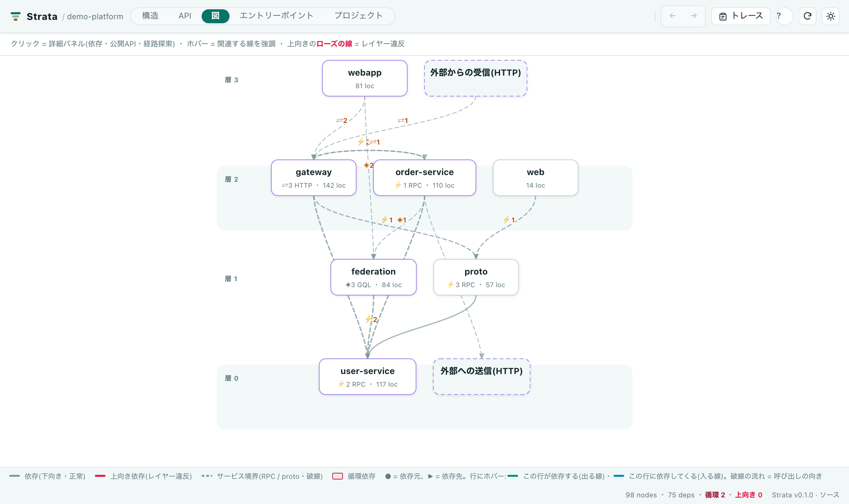This screenshot has width=849, height=504.
Task: Click the 14 loc text in web
Action: pos(536,185)
